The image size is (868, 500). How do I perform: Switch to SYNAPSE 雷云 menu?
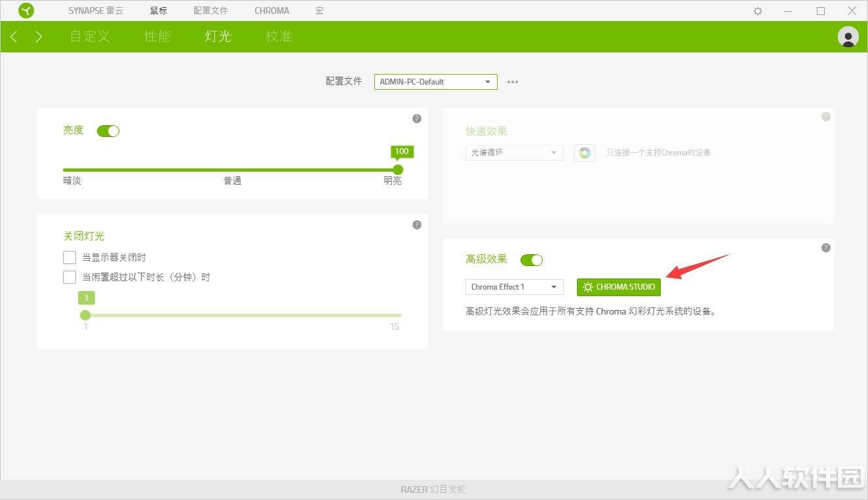(96, 11)
